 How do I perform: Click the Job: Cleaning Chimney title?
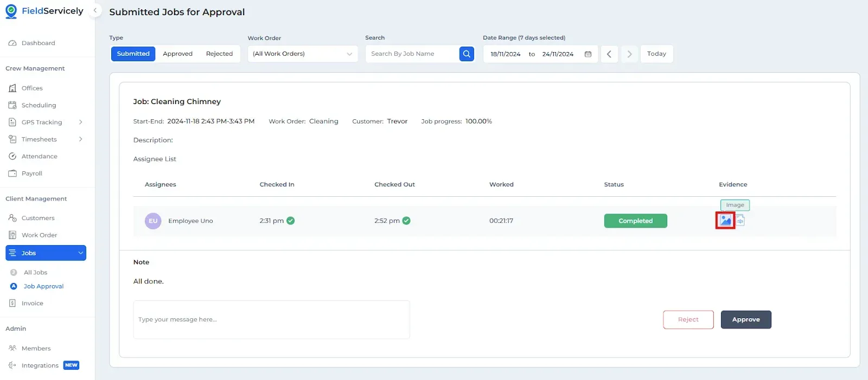177,101
